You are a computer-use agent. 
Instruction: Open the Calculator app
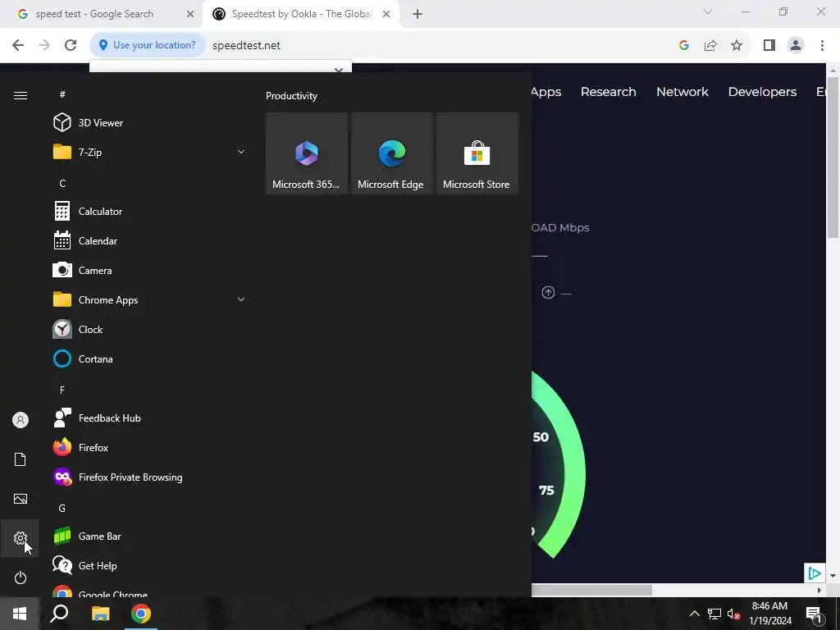click(148, 211)
